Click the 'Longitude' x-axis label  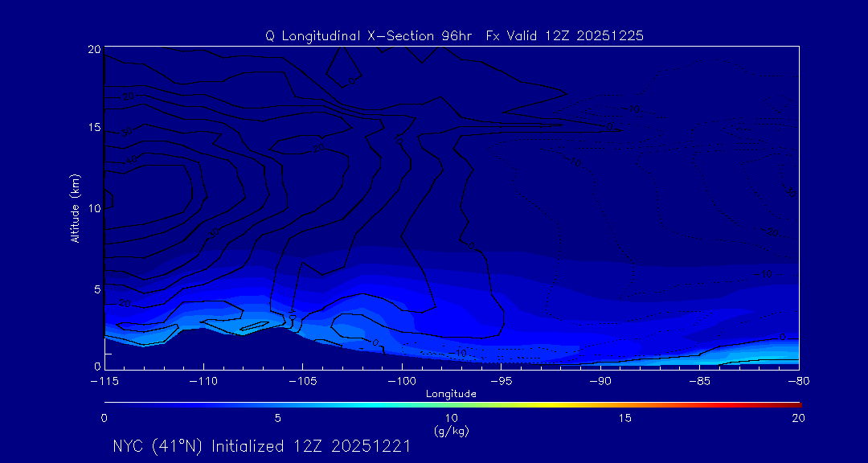[x=451, y=394]
